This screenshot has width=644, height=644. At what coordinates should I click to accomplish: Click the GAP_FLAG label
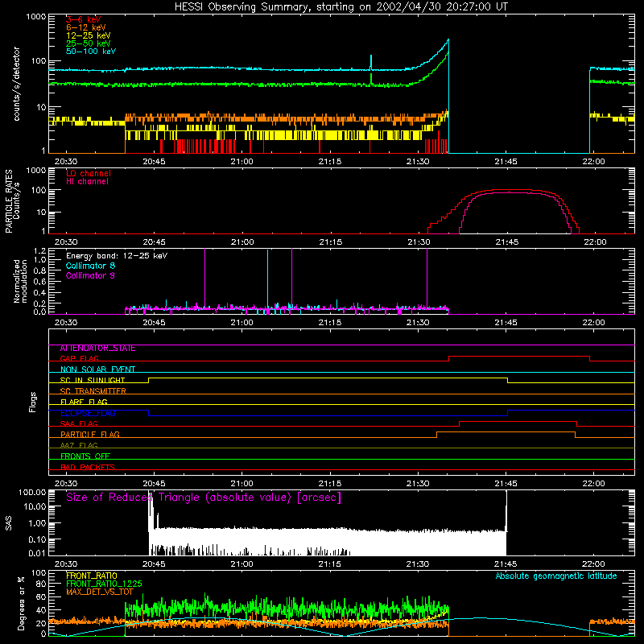pyautogui.click(x=79, y=358)
